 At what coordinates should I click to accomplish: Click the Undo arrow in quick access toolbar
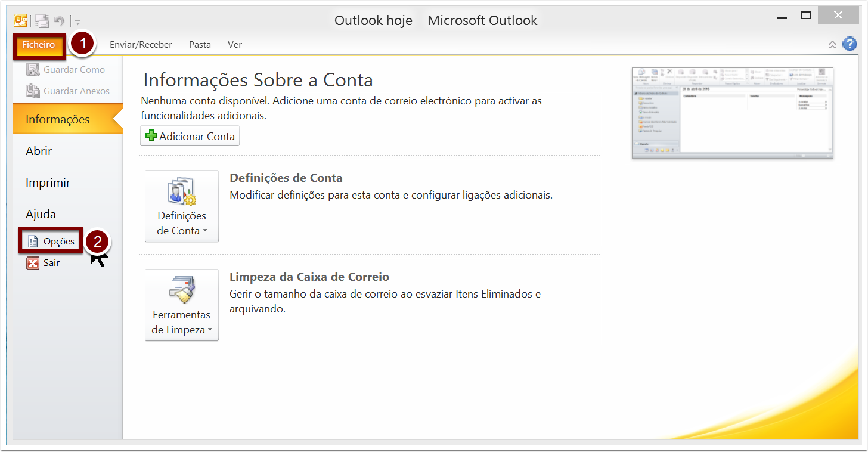click(x=59, y=21)
